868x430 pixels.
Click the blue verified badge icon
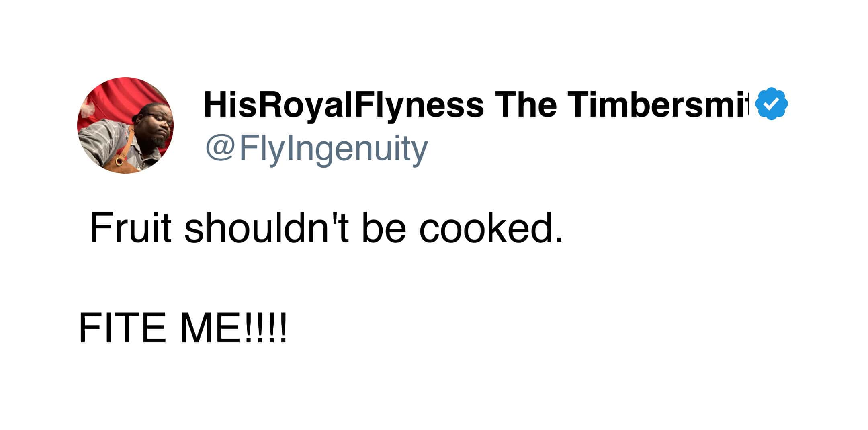pyautogui.click(x=771, y=104)
